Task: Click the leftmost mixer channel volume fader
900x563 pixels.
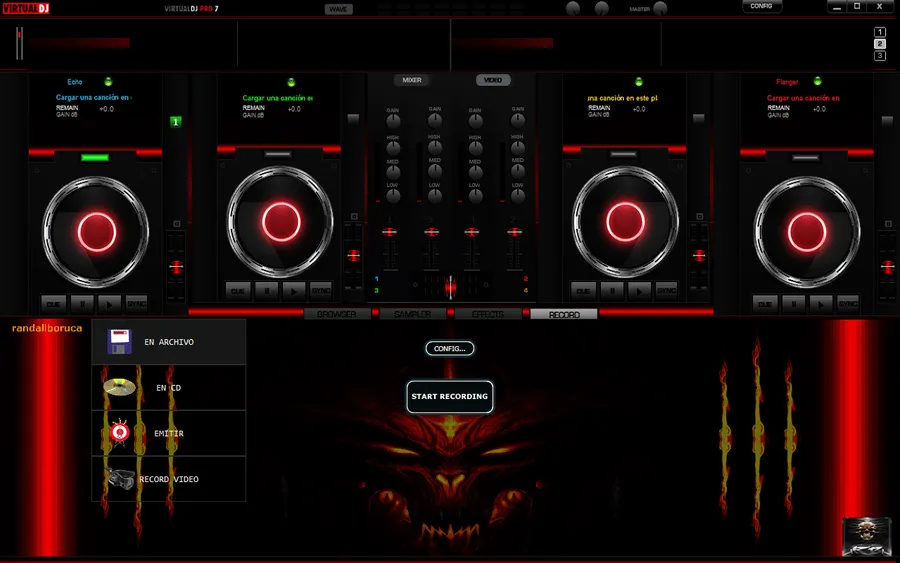Action: [x=389, y=232]
